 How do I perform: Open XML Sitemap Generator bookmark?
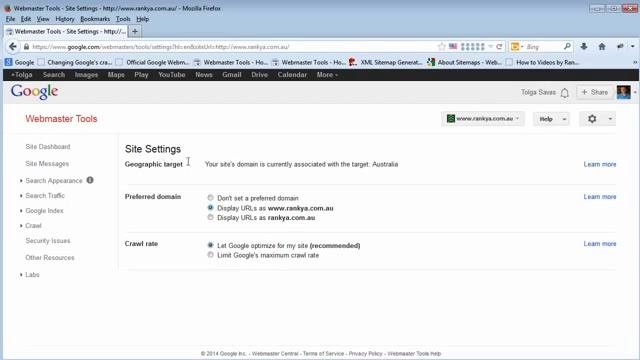tap(386, 62)
